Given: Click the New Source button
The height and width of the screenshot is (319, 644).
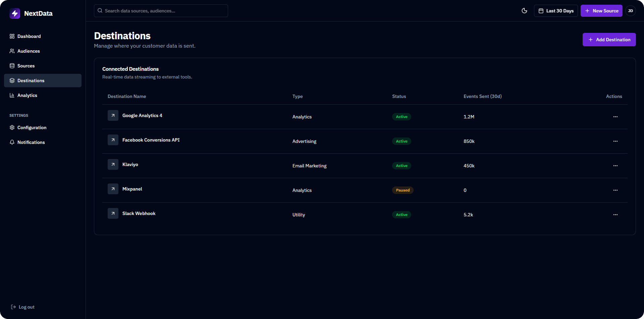Looking at the screenshot, I should 601,11.
